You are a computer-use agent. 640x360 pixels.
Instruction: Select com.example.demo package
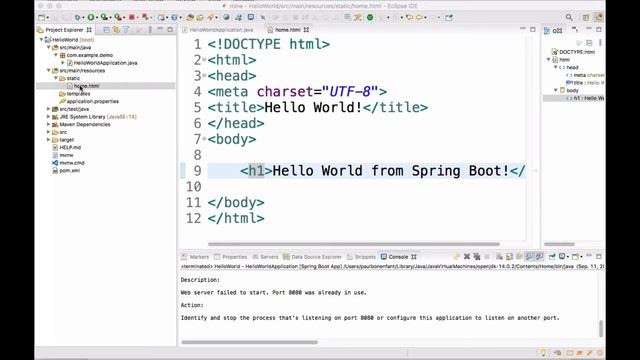[x=89, y=55]
